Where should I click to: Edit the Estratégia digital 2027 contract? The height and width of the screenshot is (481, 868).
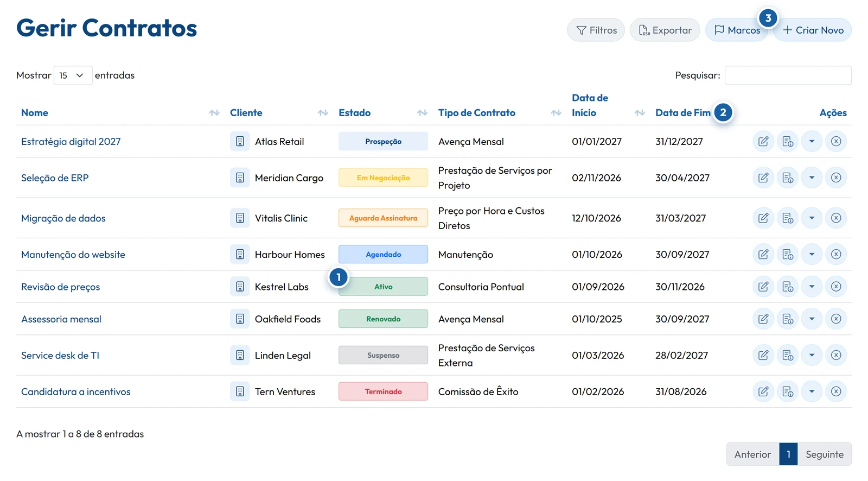point(763,142)
